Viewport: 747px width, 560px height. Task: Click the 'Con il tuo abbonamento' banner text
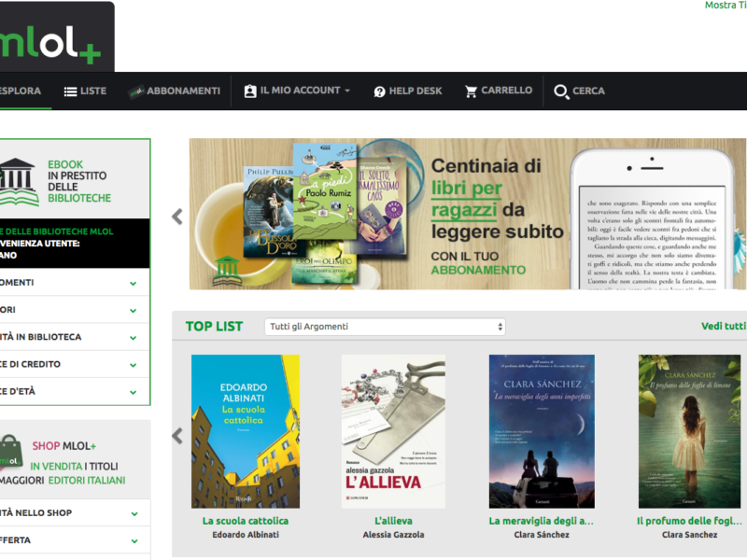click(478, 263)
